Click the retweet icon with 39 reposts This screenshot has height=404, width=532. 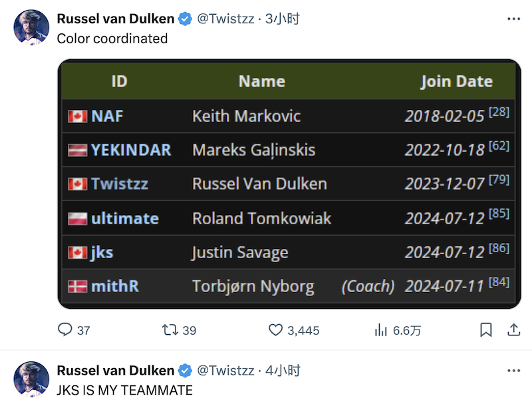coord(169,329)
